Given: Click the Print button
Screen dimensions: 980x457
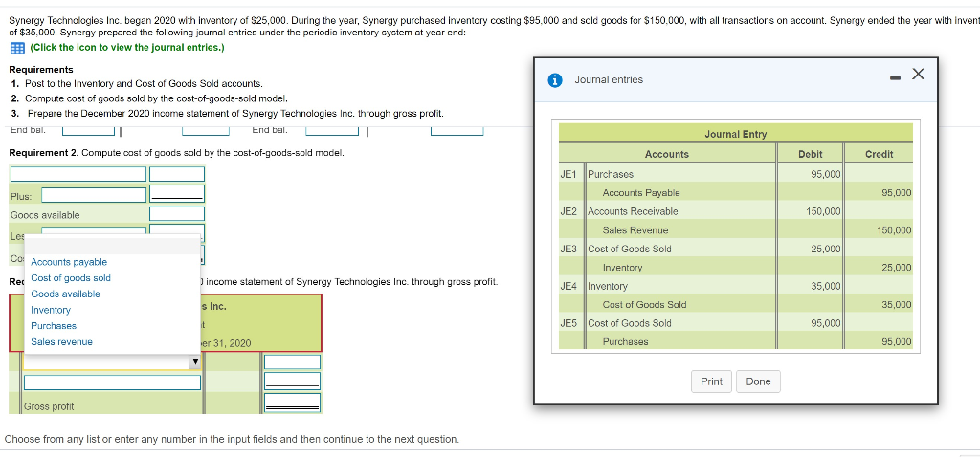Looking at the screenshot, I should click(711, 381).
